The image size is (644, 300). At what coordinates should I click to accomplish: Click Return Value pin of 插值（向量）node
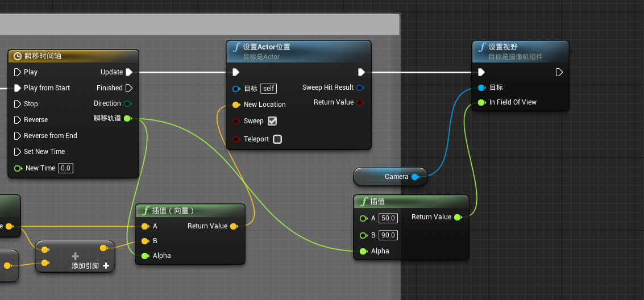click(x=234, y=226)
